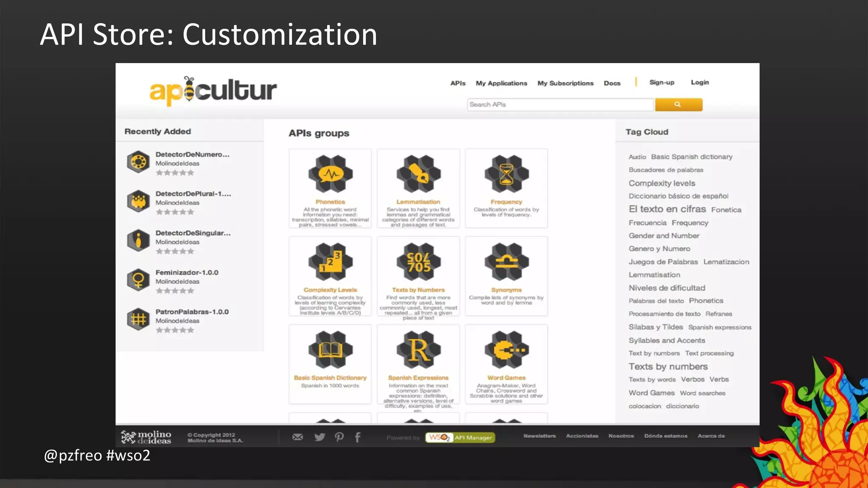Viewport: 868px width, 488px height.
Task: Select the 'Gender and Number' tag
Action: [664, 236]
